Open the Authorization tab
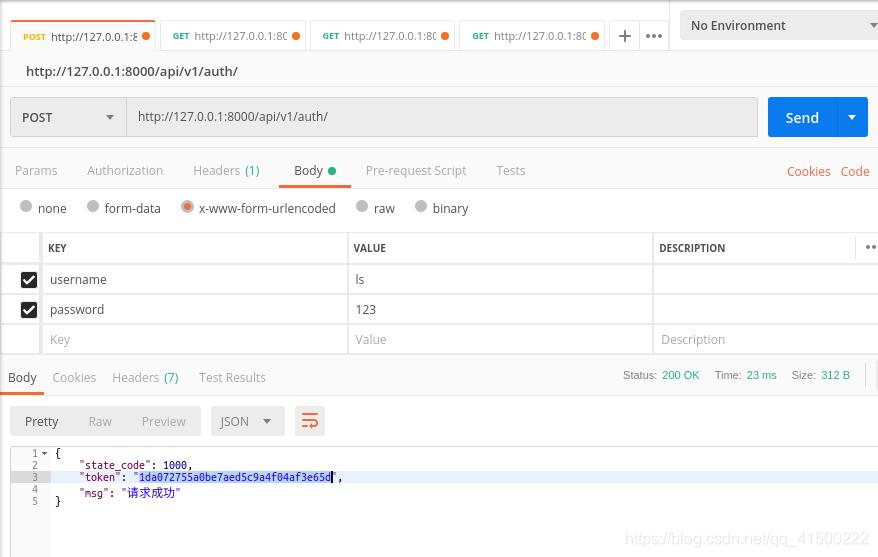Image resolution: width=878 pixels, height=557 pixels. [x=125, y=171]
